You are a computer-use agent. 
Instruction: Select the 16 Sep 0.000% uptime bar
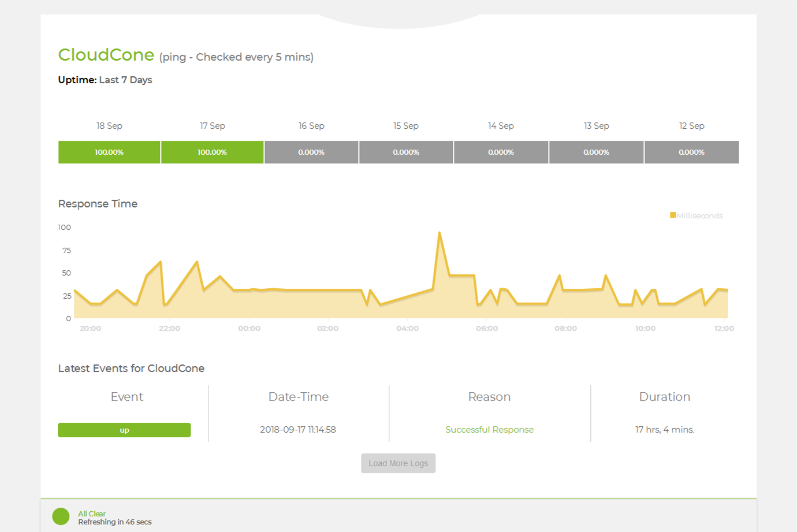[311, 152]
